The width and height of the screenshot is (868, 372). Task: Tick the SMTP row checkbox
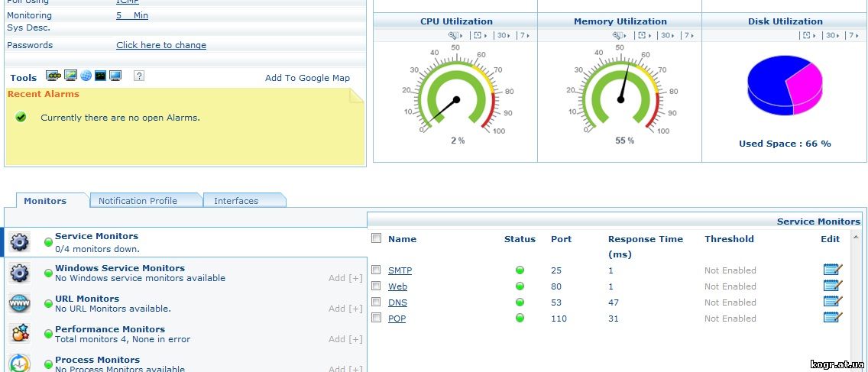[376, 270]
